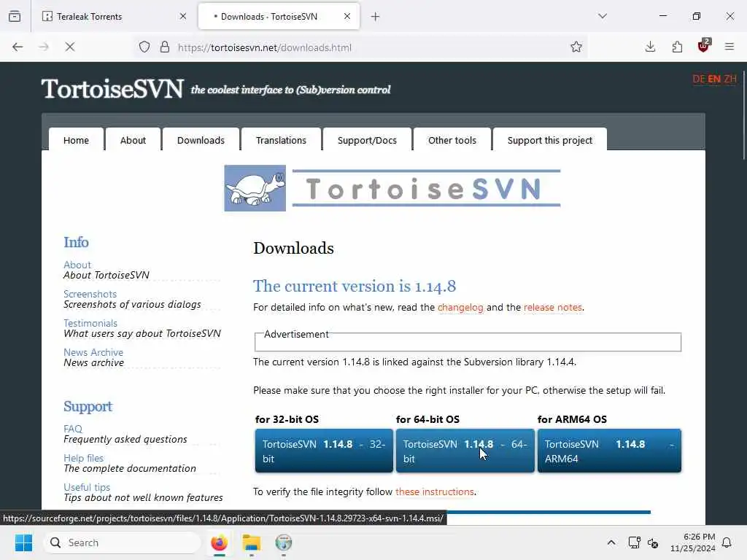Open the Firefox View recent browsing icon
The height and width of the screenshot is (560, 747).
[15, 17]
